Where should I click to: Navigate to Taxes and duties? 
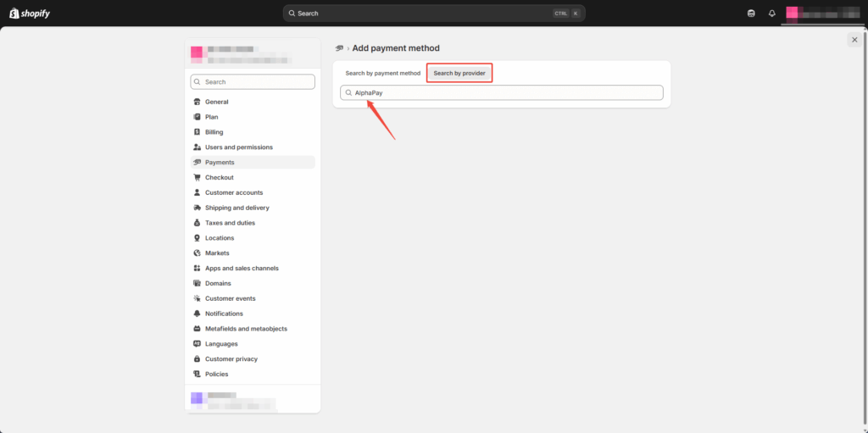point(230,223)
